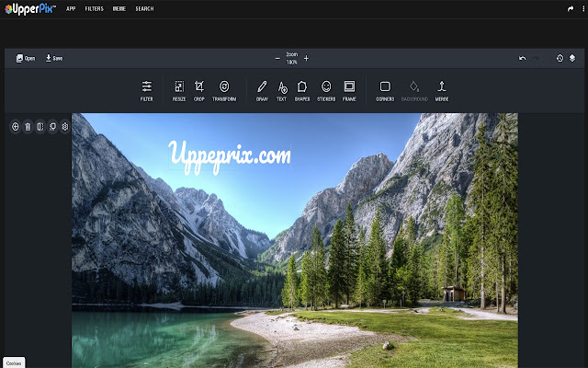The height and width of the screenshot is (368, 588).
Task: Click the Open image button
Action: (x=26, y=58)
